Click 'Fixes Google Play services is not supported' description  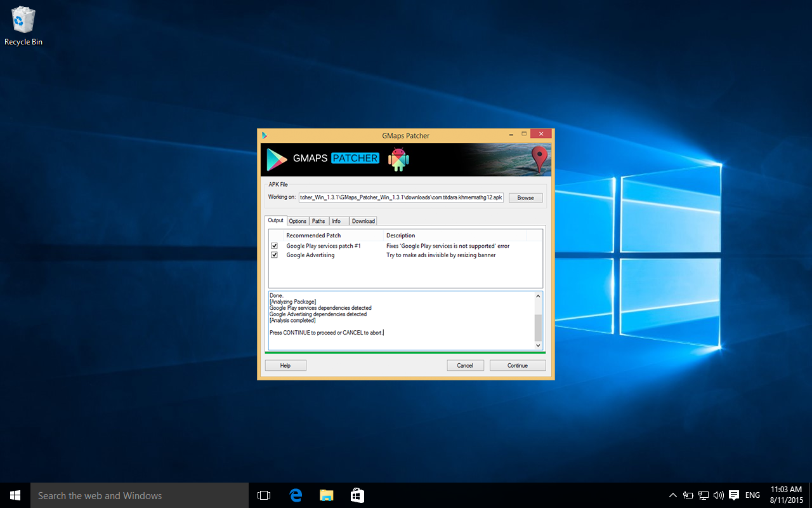pyautogui.click(x=448, y=246)
